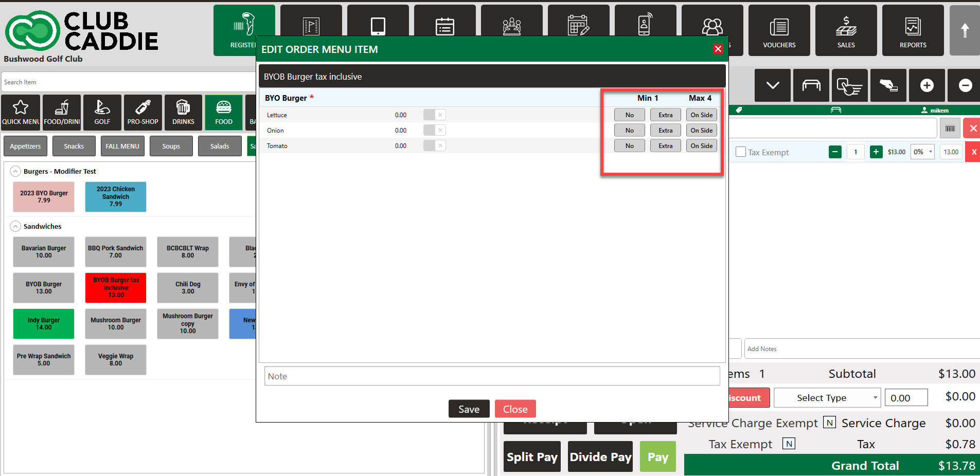The width and height of the screenshot is (980, 476).
Task: Collapse the Sandwiches section
Action: [16, 226]
